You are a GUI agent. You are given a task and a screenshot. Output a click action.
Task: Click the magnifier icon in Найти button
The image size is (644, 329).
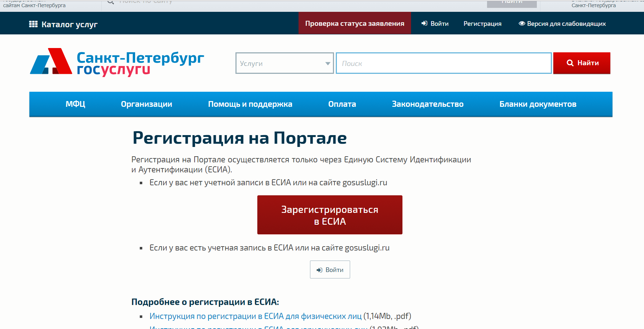coord(570,63)
